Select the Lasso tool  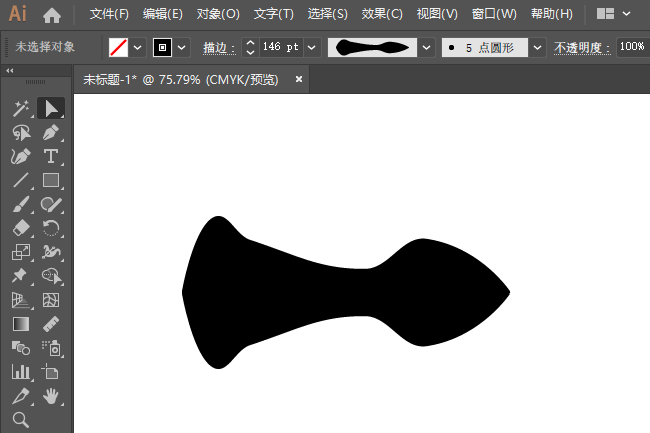21,133
